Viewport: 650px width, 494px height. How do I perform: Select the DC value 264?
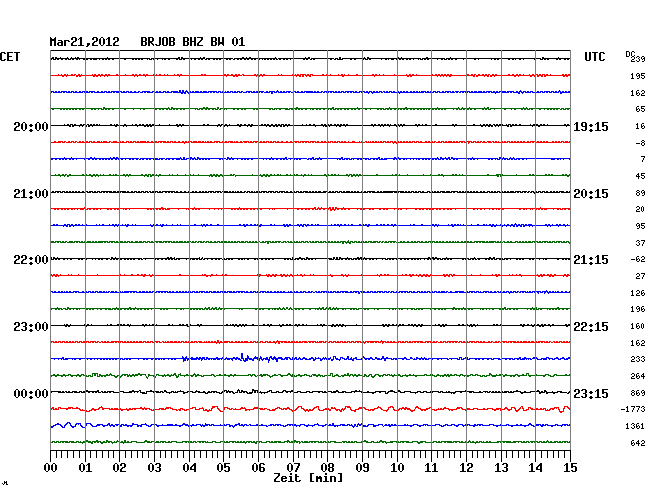coord(638,376)
